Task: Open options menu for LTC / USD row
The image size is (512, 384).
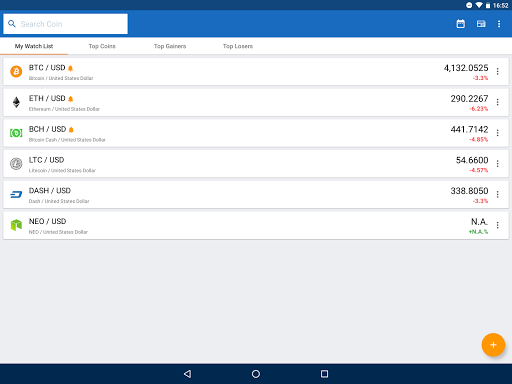Action: click(x=497, y=164)
